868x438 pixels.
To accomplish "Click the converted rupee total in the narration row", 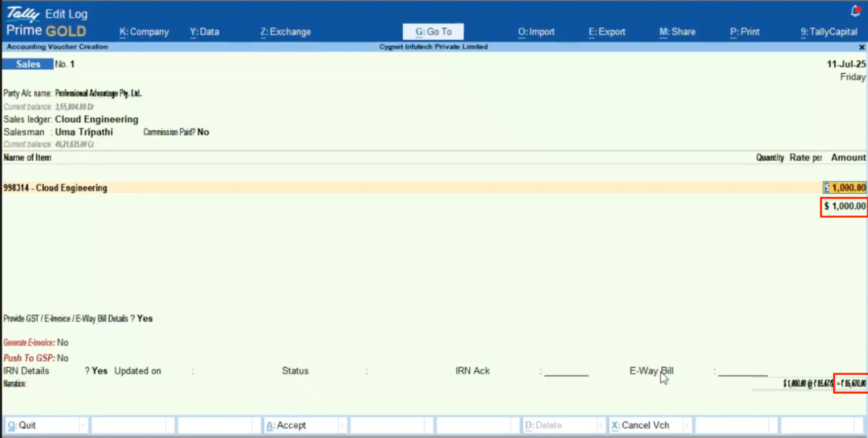I will pos(851,384).
